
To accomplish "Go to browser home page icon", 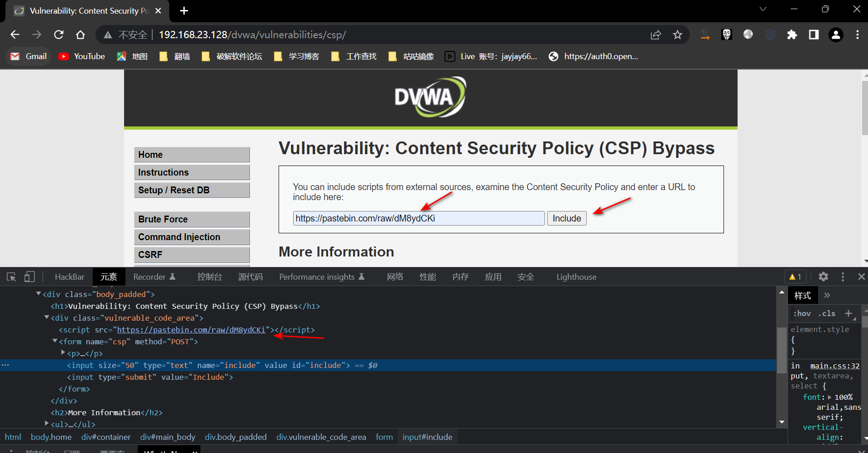I will (80, 35).
